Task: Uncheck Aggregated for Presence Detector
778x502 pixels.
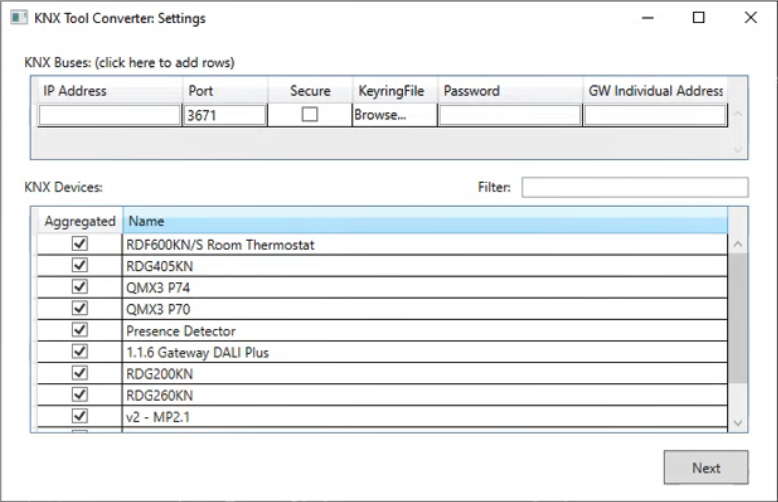Action: 80,330
